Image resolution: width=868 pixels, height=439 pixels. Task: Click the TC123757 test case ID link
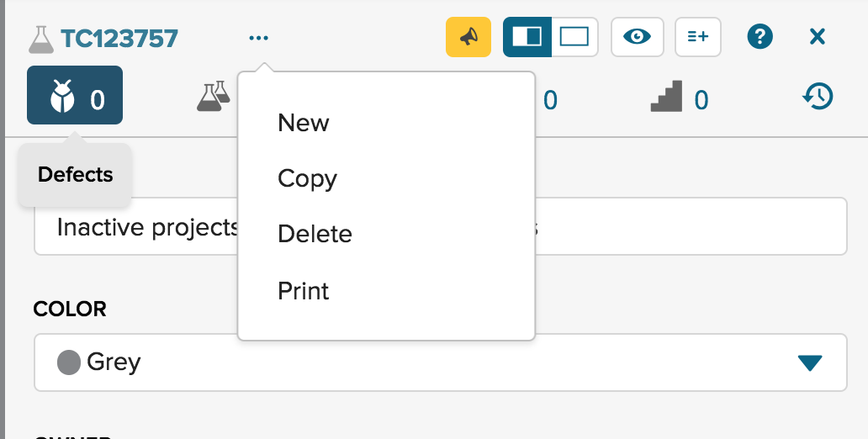(x=119, y=38)
